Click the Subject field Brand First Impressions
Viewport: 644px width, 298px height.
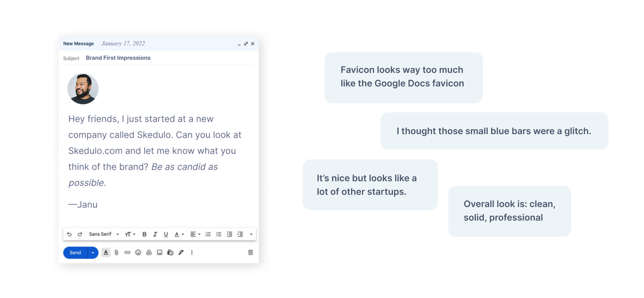(118, 58)
